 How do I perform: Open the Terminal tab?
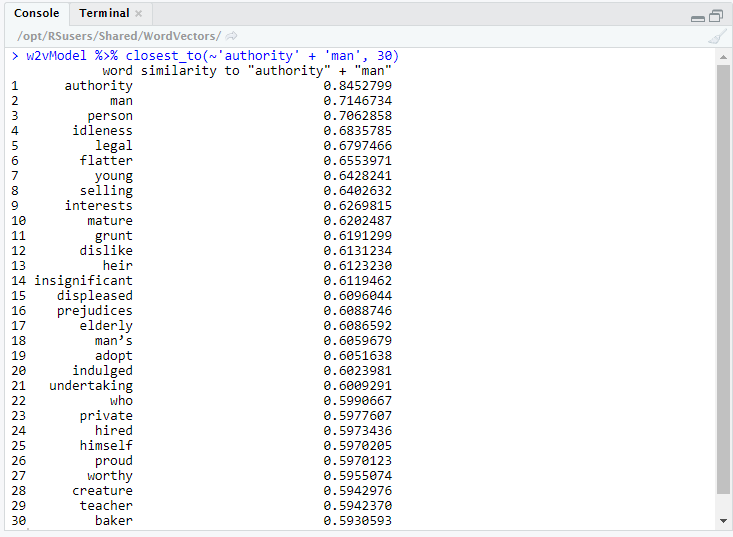click(x=104, y=14)
